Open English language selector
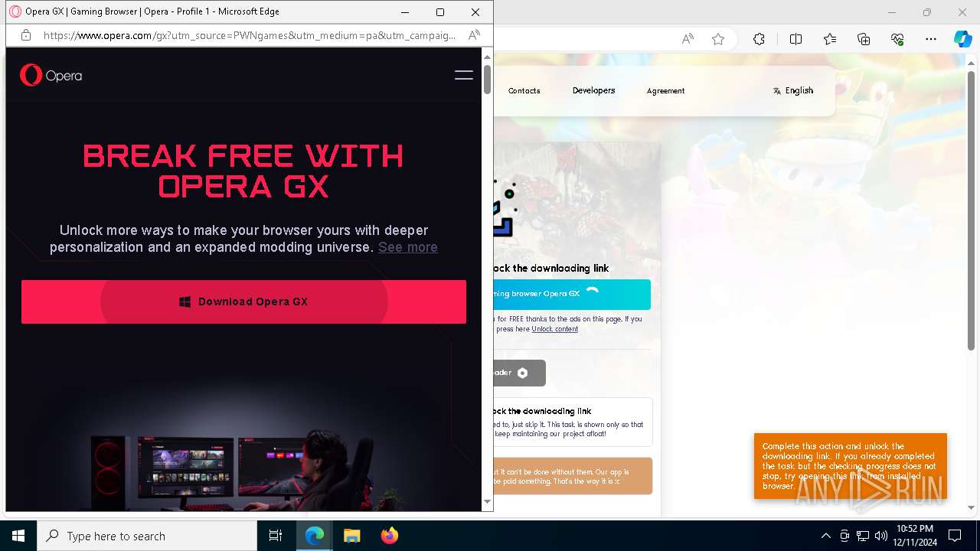Viewport: 980px width, 551px height. [x=793, y=90]
